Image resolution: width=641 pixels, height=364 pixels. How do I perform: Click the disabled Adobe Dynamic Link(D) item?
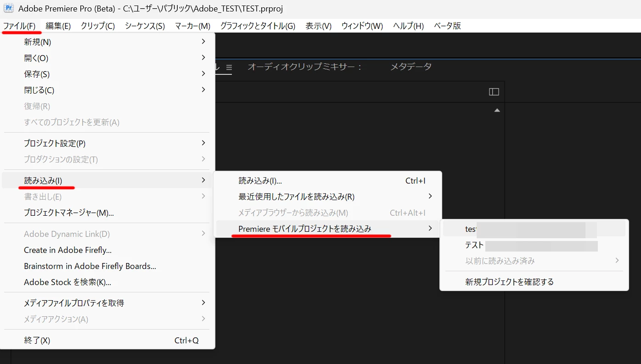coord(107,234)
